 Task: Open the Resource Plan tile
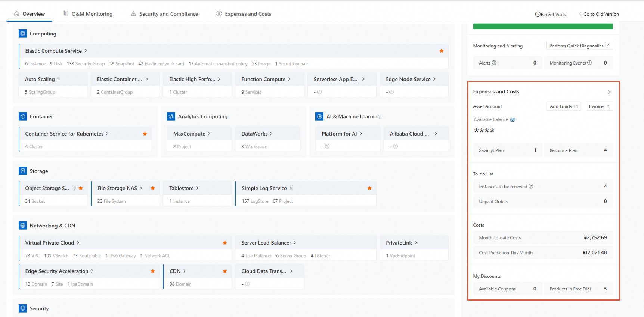578,150
